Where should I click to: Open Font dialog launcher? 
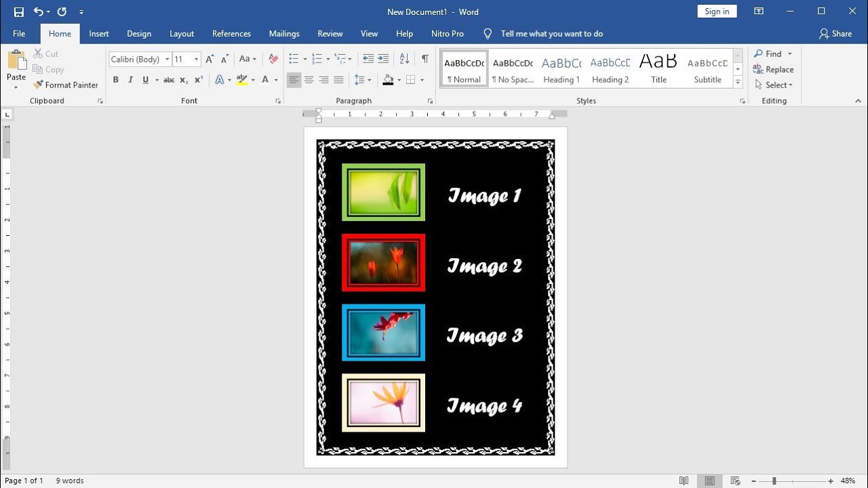pyautogui.click(x=278, y=101)
